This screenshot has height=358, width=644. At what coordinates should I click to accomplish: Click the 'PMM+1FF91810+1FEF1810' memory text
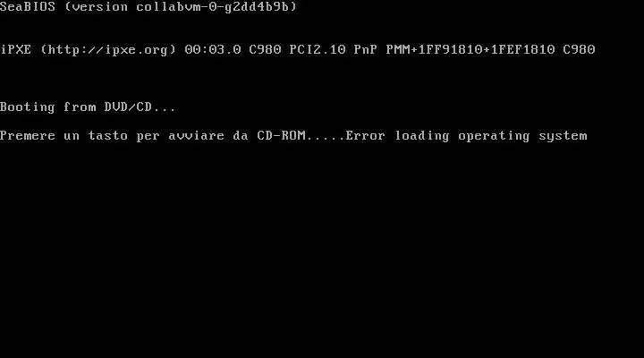tap(470, 49)
